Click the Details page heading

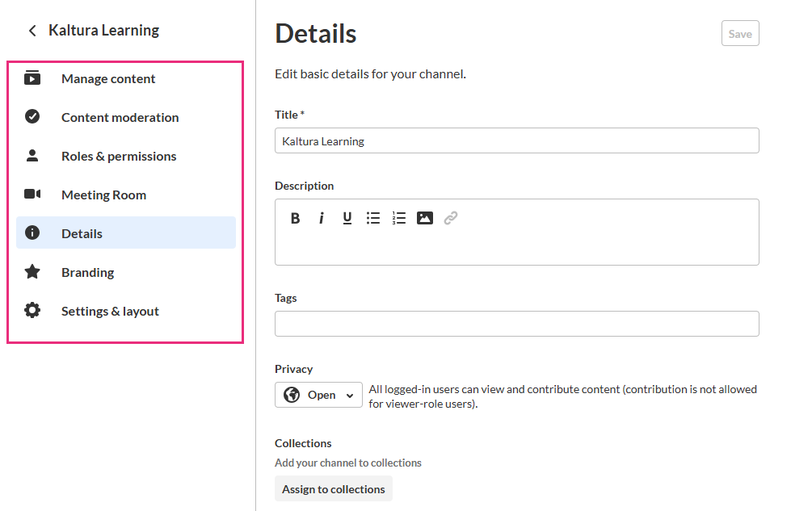[x=315, y=34]
